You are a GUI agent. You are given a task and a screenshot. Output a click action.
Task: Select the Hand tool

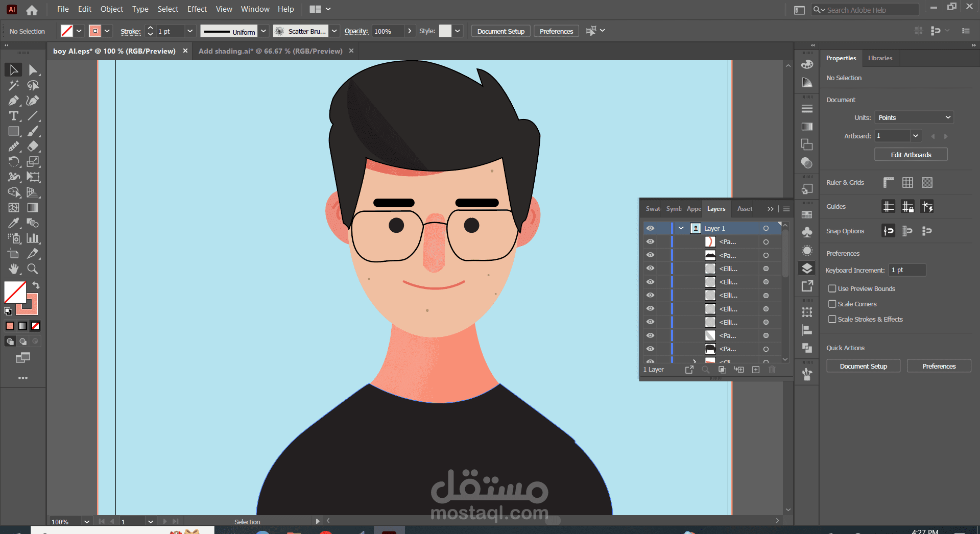point(13,269)
